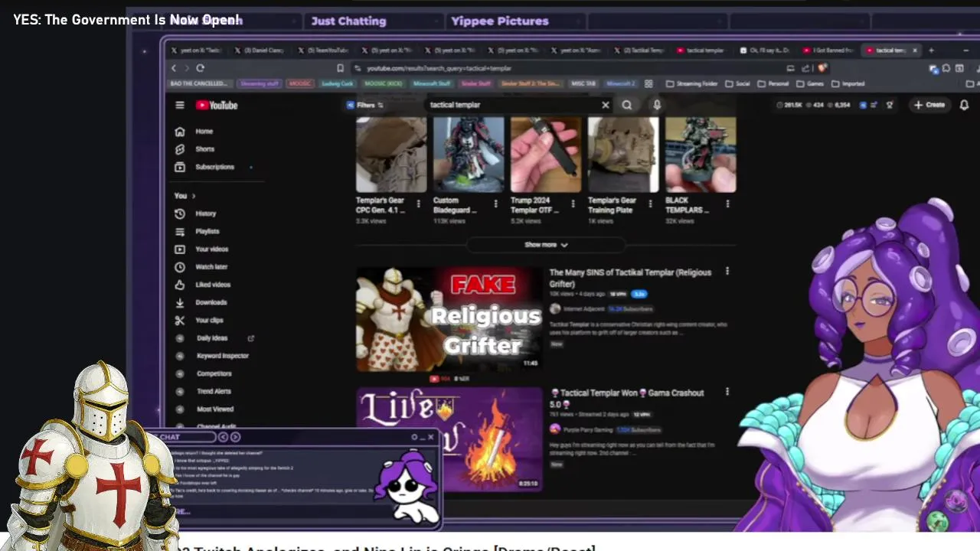
Task: Open the notifications bell icon
Action: [x=964, y=105]
